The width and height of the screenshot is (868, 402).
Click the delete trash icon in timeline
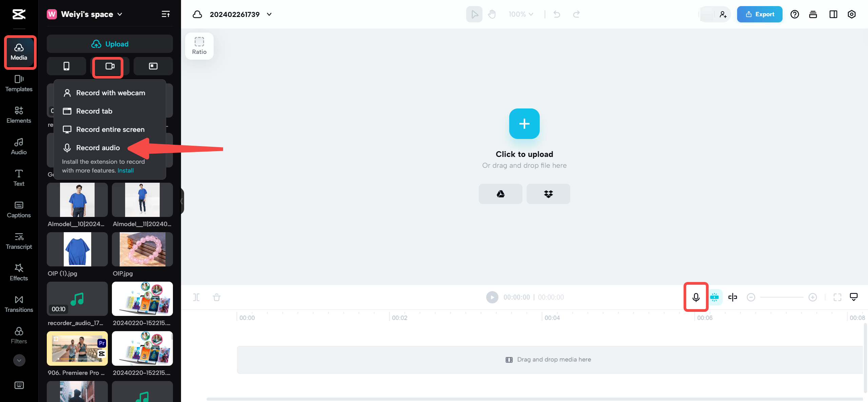click(x=216, y=298)
